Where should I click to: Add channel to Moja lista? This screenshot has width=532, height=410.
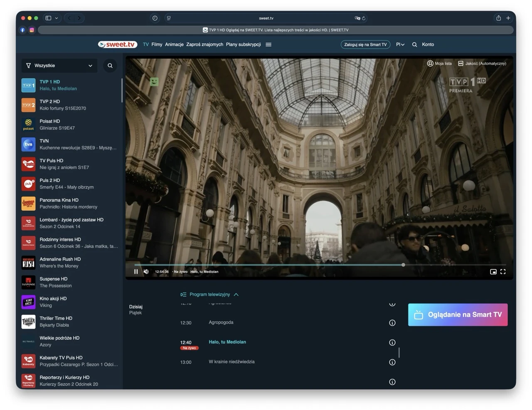click(439, 64)
